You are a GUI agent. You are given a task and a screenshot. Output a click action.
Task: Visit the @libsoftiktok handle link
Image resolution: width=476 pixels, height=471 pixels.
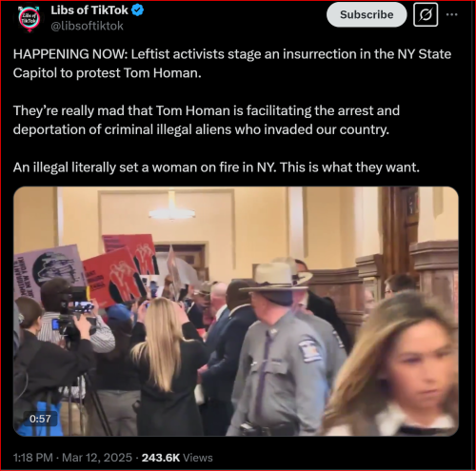[87, 26]
